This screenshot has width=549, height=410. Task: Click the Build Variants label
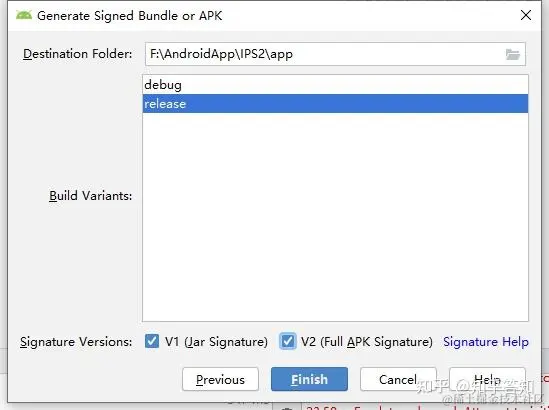(x=90, y=196)
